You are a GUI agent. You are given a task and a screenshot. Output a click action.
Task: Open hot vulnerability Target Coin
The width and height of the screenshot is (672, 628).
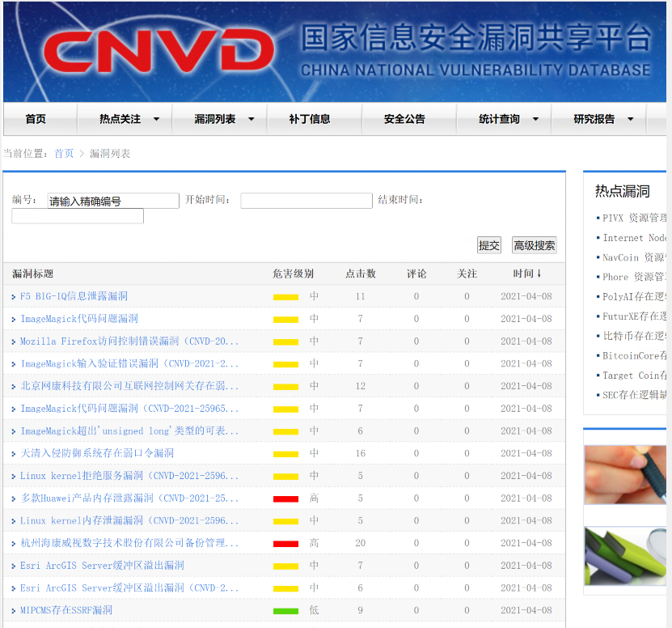tap(634, 376)
